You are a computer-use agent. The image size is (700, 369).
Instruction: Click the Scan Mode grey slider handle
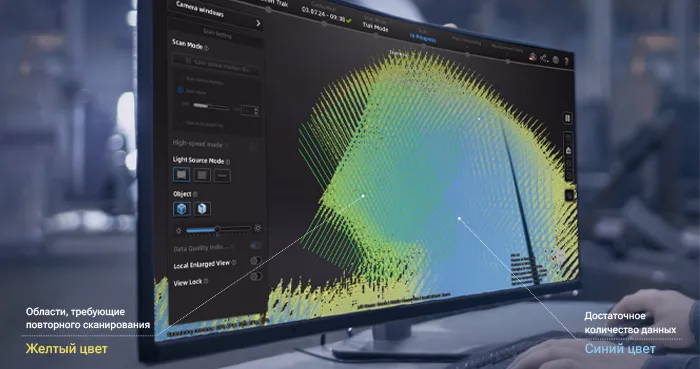(209, 107)
